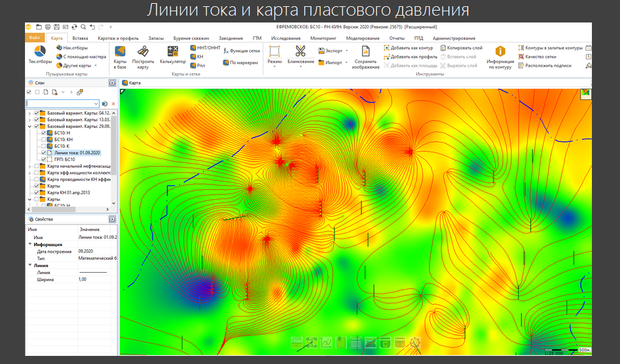The height and width of the screenshot is (364, 620).
Task: Toggle Линии тока: 01.09.2020 layer checkbox
Action: click(x=44, y=152)
